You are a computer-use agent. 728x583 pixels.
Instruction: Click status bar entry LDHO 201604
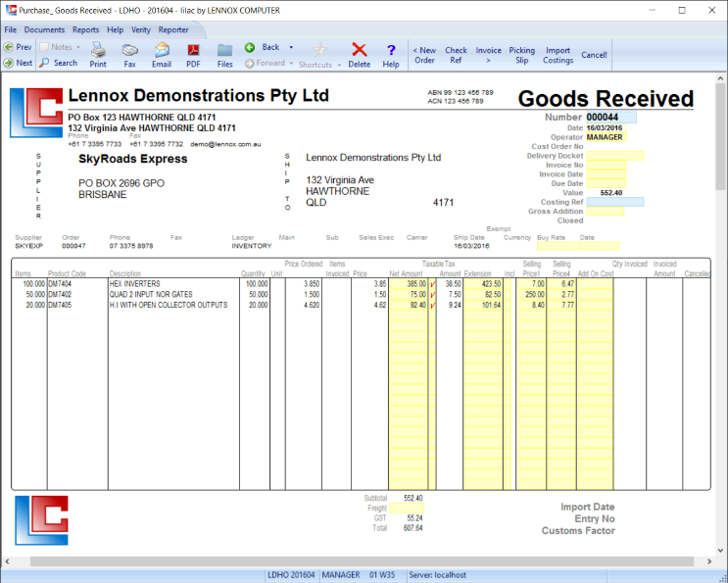291,575
